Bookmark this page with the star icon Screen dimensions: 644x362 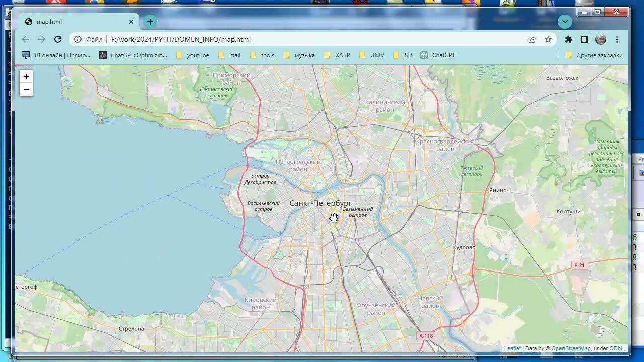(x=548, y=39)
